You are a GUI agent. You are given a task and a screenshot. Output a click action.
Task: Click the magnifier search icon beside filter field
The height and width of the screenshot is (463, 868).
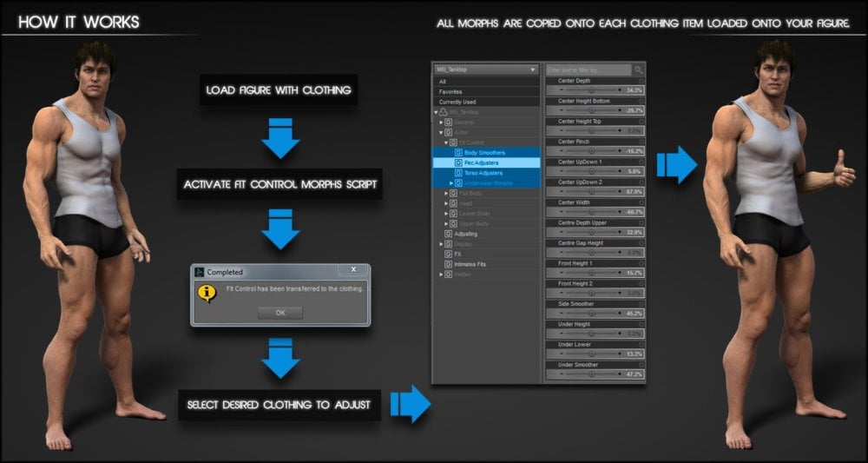639,69
